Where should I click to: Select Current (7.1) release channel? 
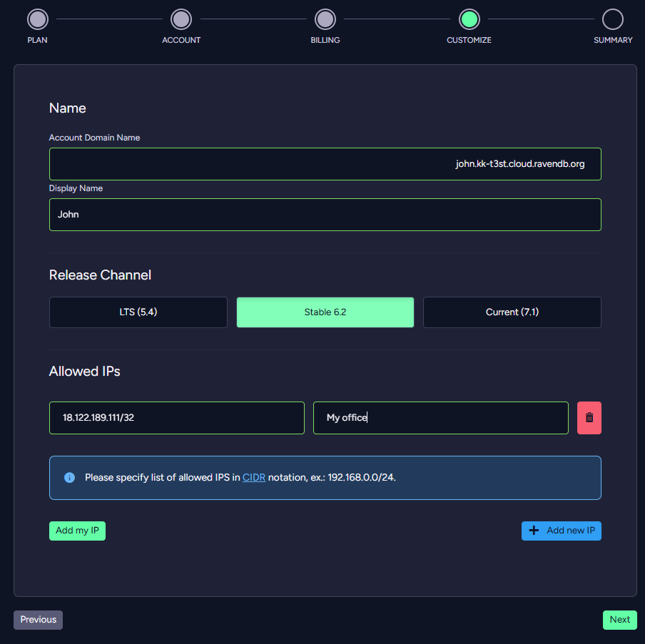(512, 312)
